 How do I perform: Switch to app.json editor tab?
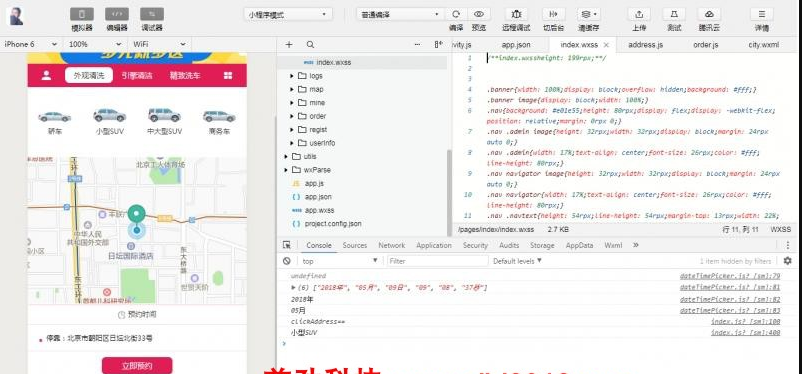click(516, 45)
